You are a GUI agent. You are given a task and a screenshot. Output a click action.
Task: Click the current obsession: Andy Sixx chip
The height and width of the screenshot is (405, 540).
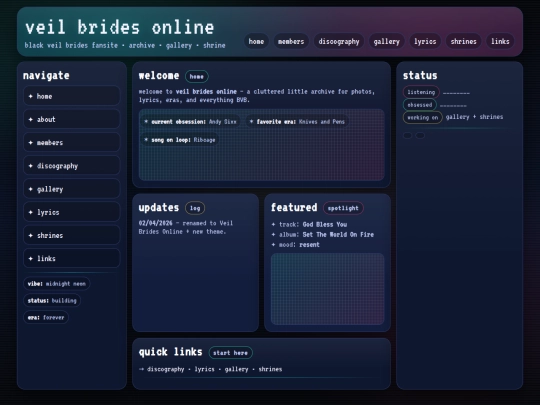[190, 122]
